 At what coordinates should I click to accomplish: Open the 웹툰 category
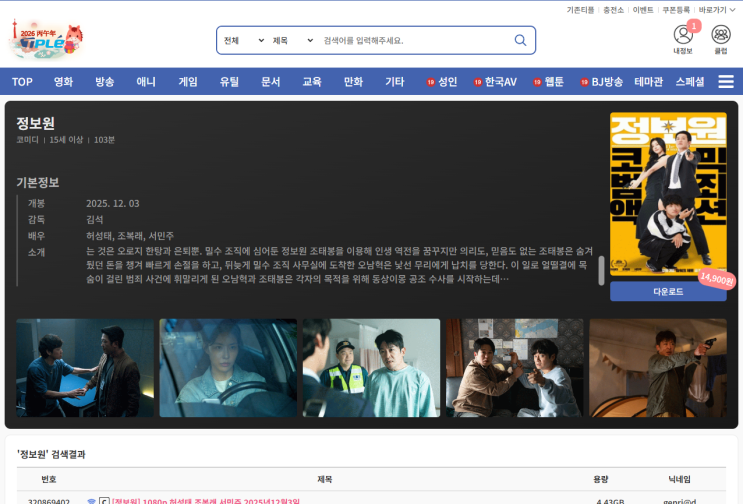(548, 81)
